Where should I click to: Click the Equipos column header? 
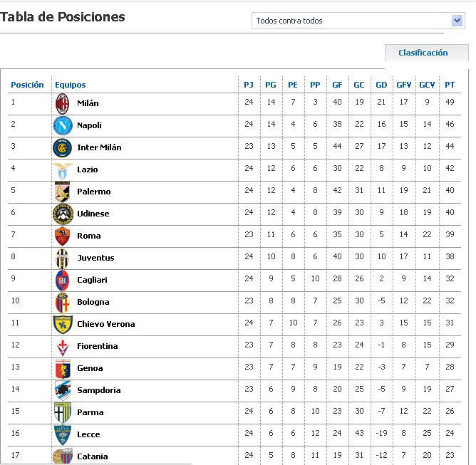(70, 85)
